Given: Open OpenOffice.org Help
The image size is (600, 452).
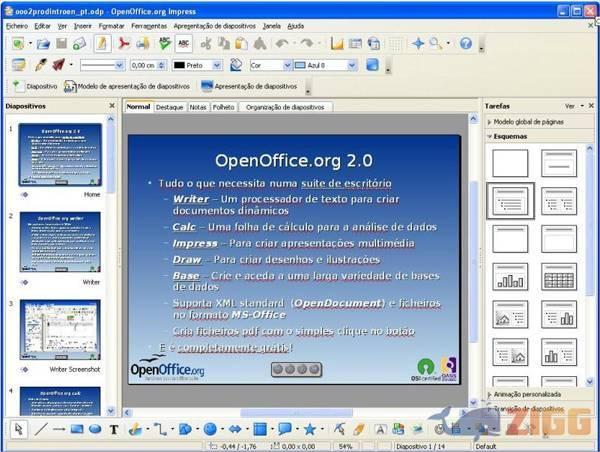Looking at the screenshot, I should pos(466,44).
